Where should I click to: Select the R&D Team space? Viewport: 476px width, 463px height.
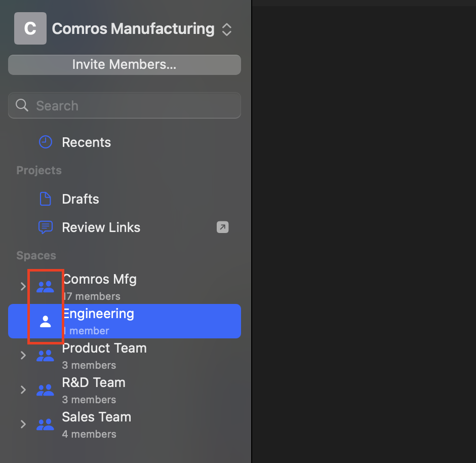point(125,390)
